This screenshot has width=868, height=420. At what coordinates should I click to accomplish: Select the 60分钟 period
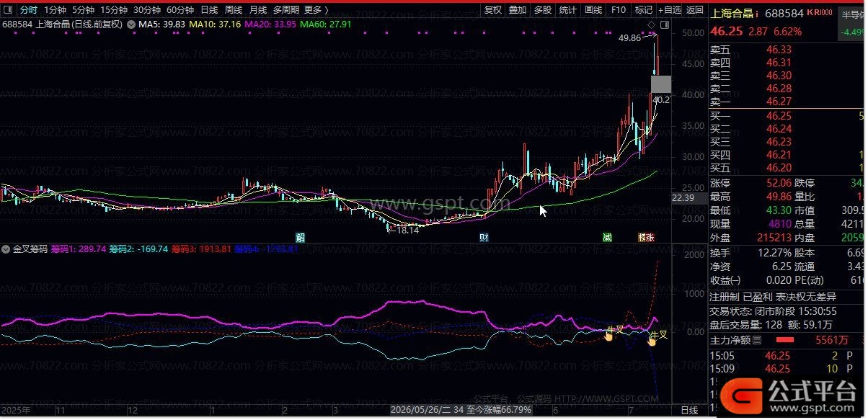click(180, 10)
